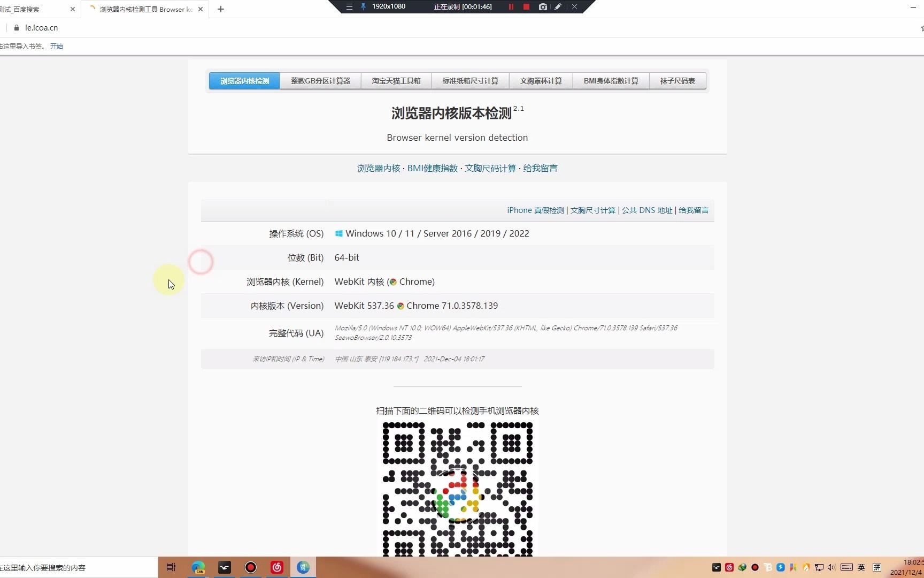Focus the ie.icoa.cn address field
924x578 pixels.
(x=41, y=28)
